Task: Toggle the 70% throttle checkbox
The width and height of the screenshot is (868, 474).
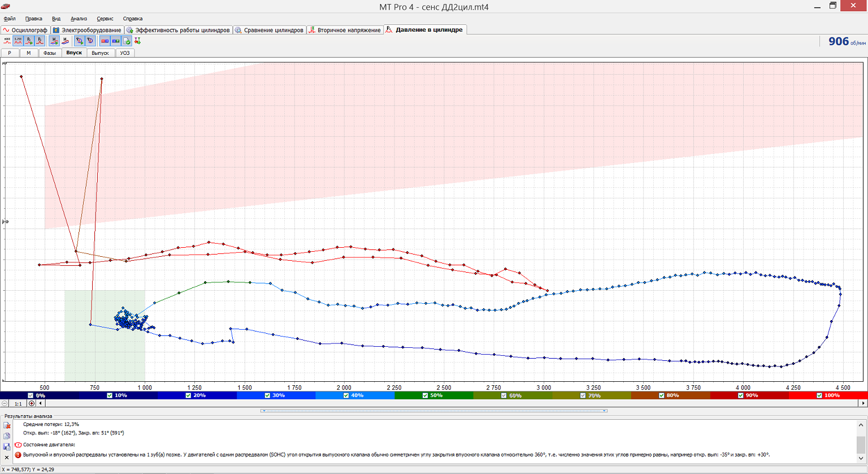Action: click(583, 395)
